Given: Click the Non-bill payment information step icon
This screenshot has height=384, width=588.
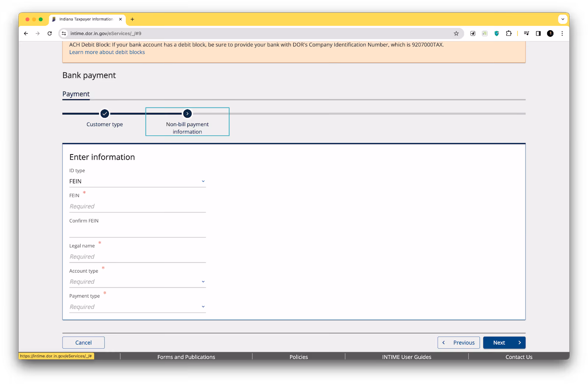Looking at the screenshot, I should pyautogui.click(x=187, y=114).
